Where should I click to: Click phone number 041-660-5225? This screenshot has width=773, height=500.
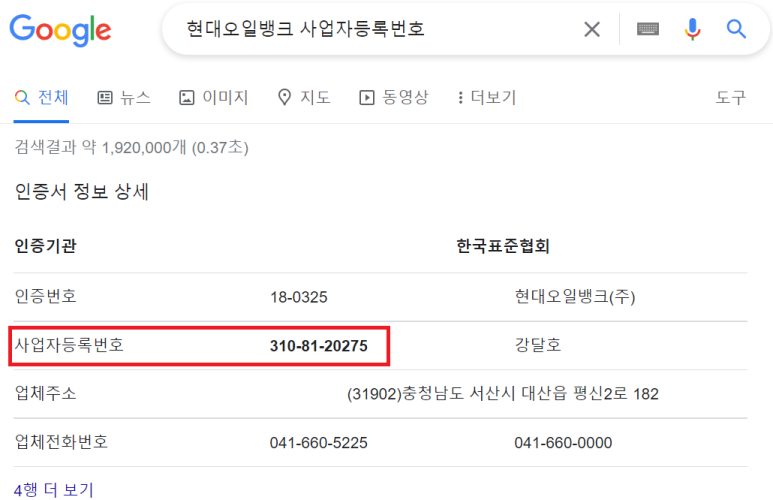tap(318, 443)
